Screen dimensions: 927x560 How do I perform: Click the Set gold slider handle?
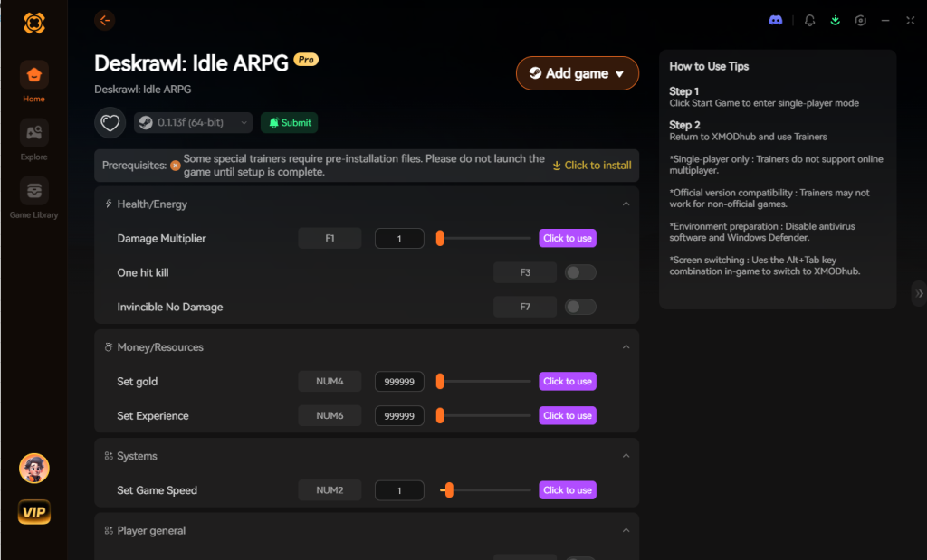coord(440,381)
